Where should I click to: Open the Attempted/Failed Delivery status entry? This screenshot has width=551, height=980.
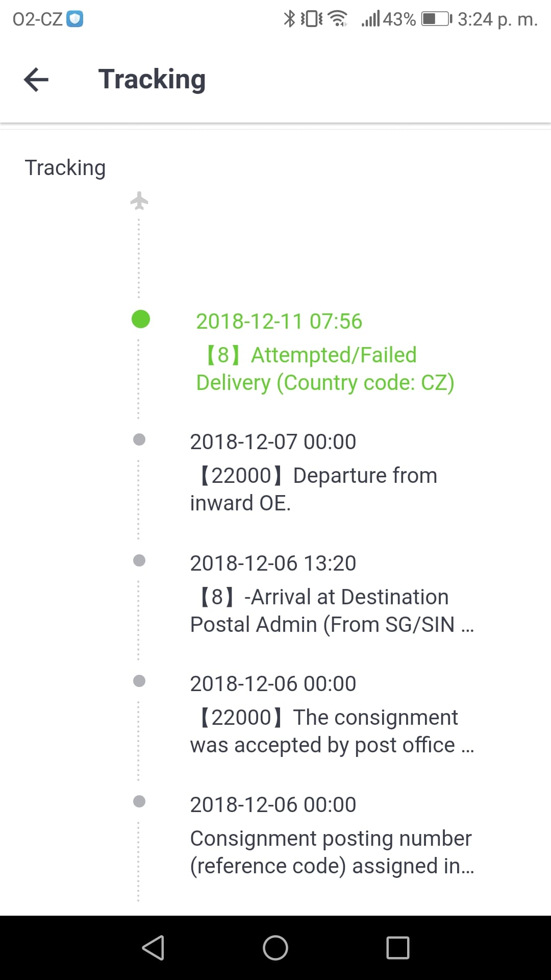pyautogui.click(x=325, y=369)
